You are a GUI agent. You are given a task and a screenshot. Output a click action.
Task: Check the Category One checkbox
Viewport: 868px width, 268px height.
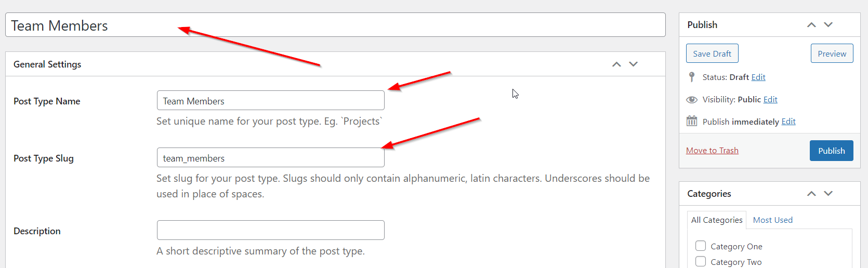pos(701,246)
